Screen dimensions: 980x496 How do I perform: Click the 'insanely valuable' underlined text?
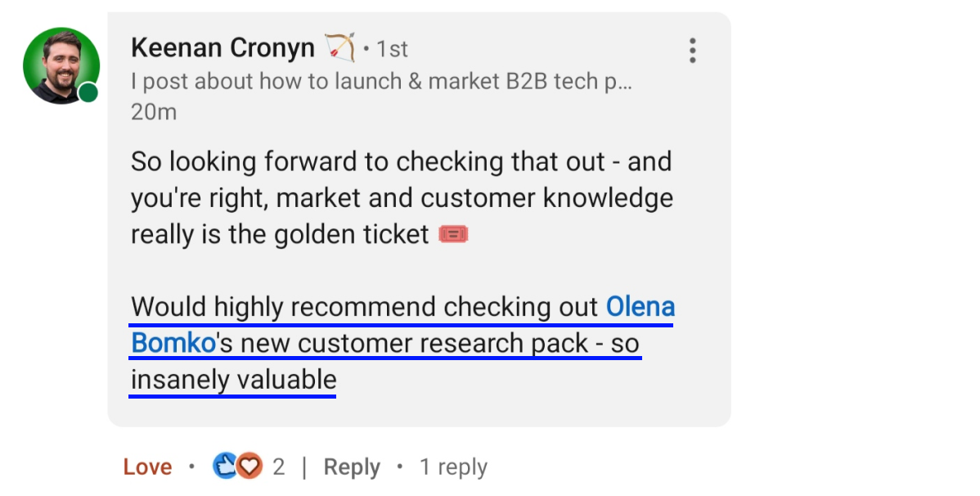click(x=233, y=380)
